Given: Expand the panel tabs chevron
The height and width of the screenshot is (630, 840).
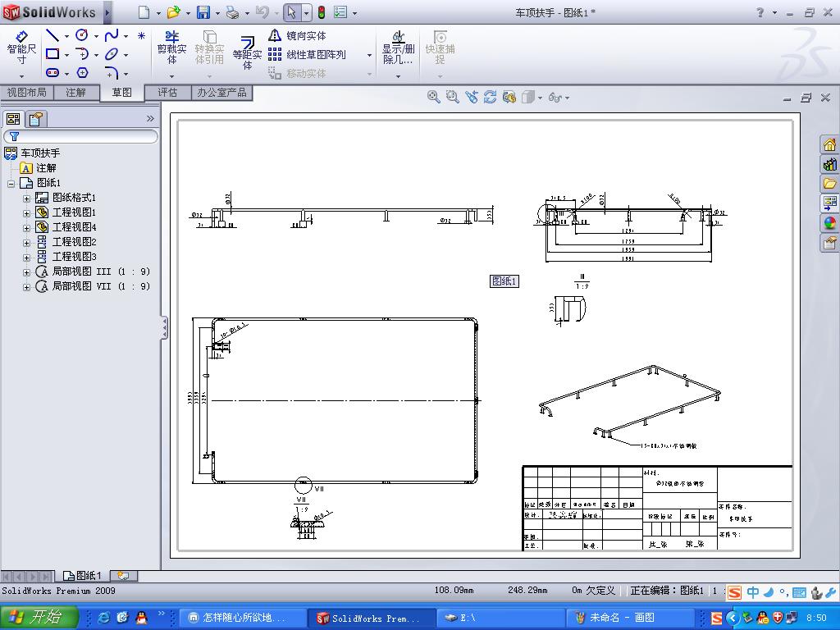Looking at the screenshot, I should (x=151, y=118).
